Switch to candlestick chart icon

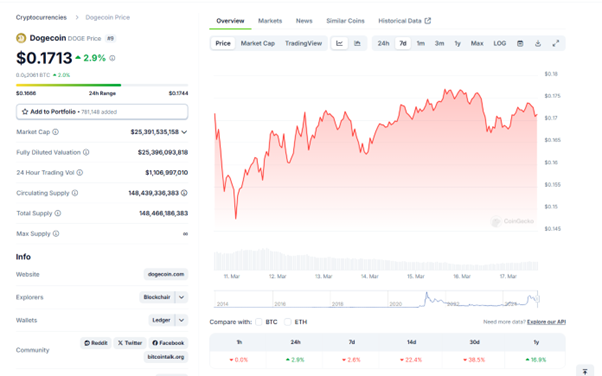pos(357,43)
